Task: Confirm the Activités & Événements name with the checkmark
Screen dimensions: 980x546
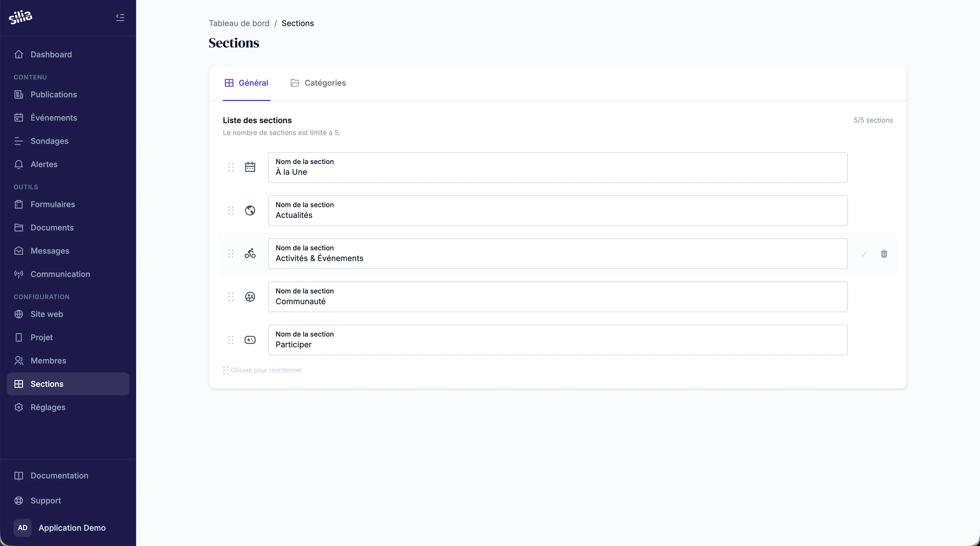Action: [x=863, y=254]
